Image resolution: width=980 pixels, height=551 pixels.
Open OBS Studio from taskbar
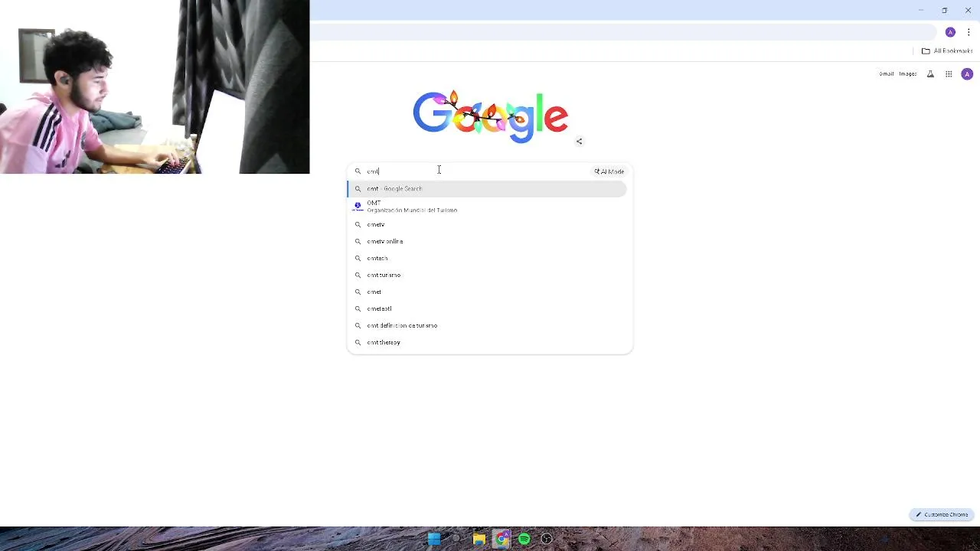click(547, 539)
